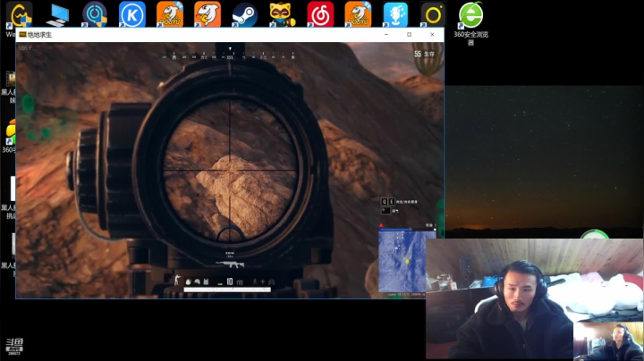Click the 绝地求生 window title bar icon

pos(22,35)
